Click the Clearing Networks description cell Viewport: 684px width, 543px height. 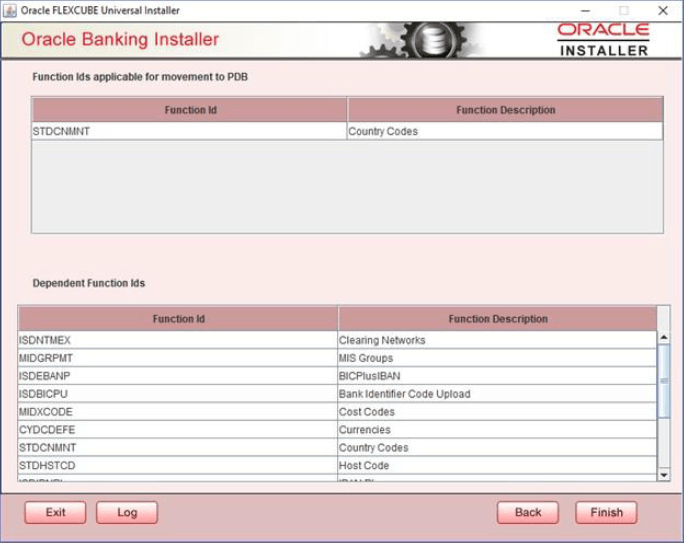tap(497, 340)
